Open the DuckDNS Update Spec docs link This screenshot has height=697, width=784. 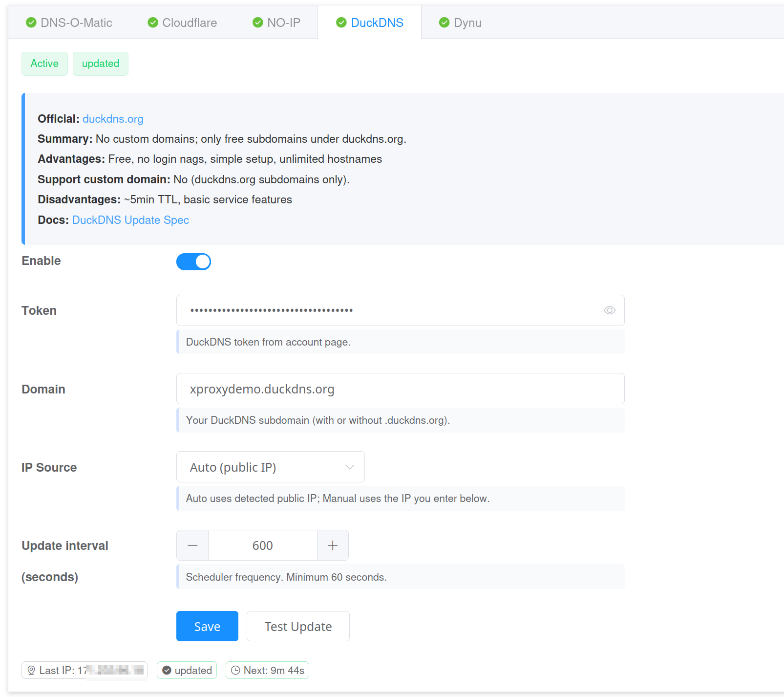point(130,220)
